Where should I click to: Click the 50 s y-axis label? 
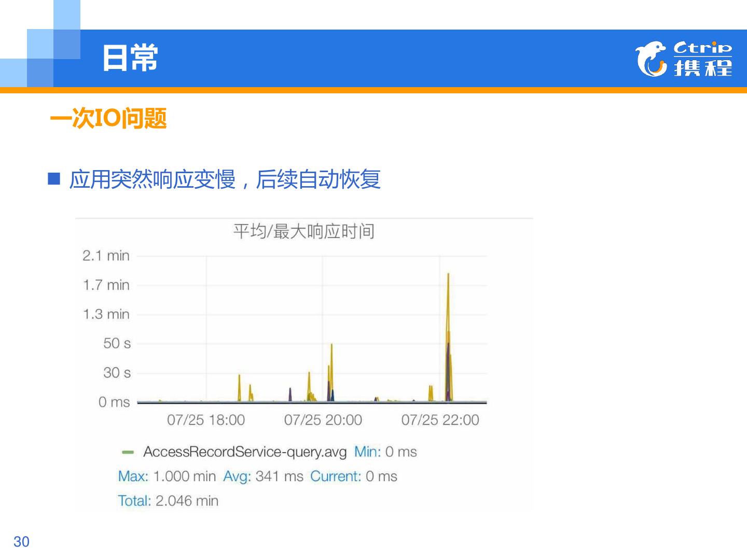coord(117,343)
